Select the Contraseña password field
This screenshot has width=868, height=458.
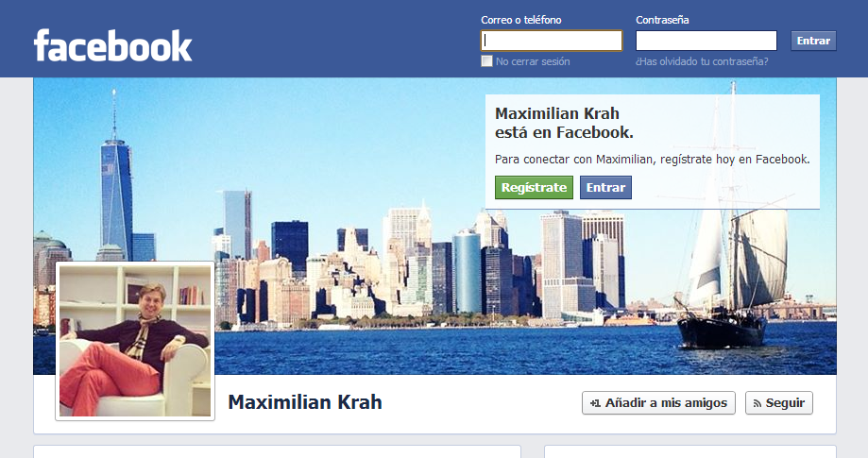[706, 41]
